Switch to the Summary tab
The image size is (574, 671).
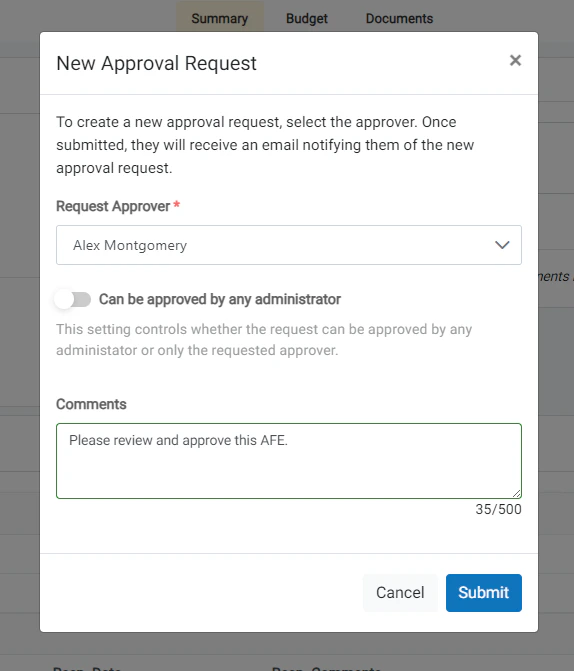tap(220, 18)
